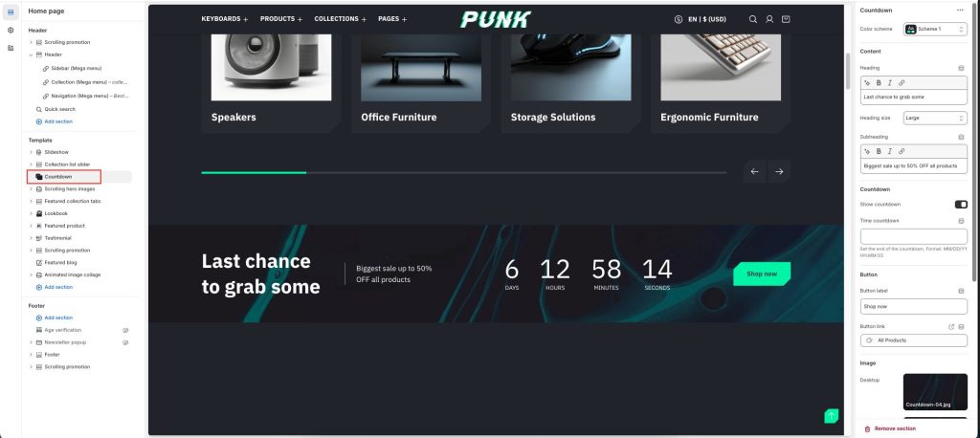Click the AI generate icon in Subheading toolbar

tap(867, 151)
